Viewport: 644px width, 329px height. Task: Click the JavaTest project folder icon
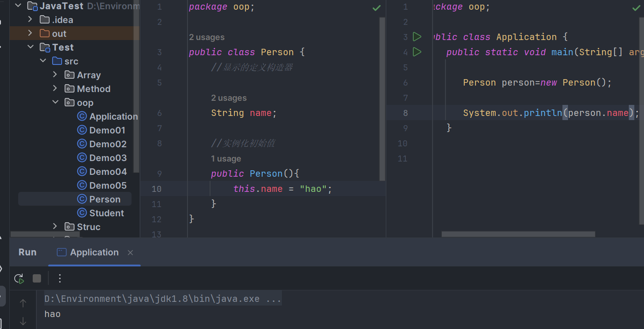point(32,6)
